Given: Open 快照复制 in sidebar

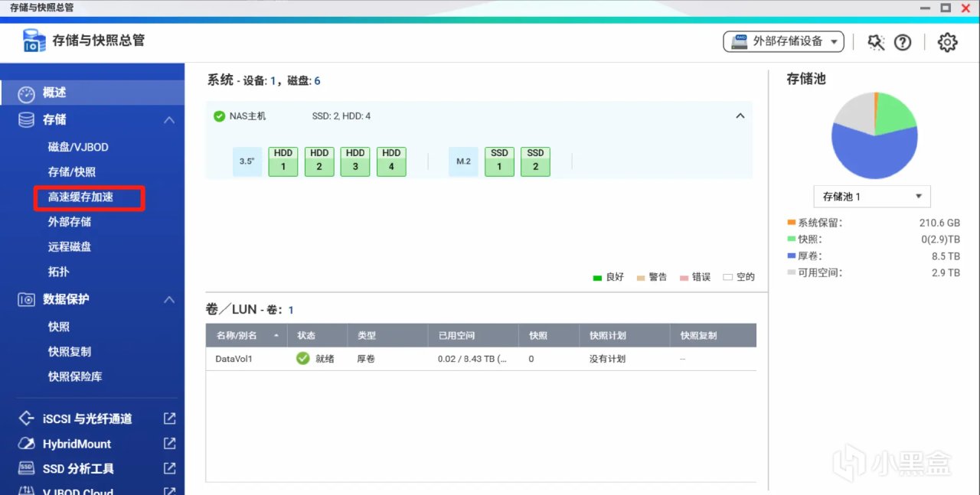Looking at the screenshot, I should tap(70, 351).
